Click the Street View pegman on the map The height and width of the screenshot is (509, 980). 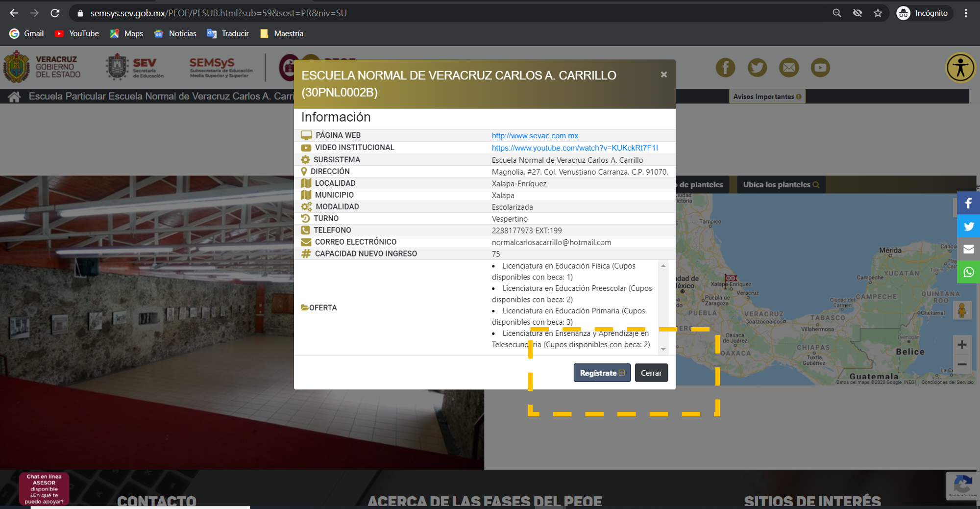coord(962,310)
